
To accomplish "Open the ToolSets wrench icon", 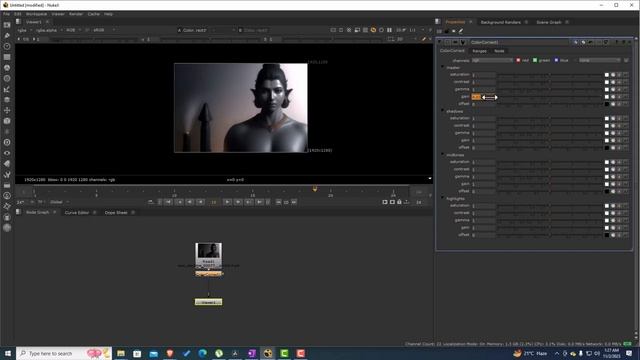I will pos(7,174).
